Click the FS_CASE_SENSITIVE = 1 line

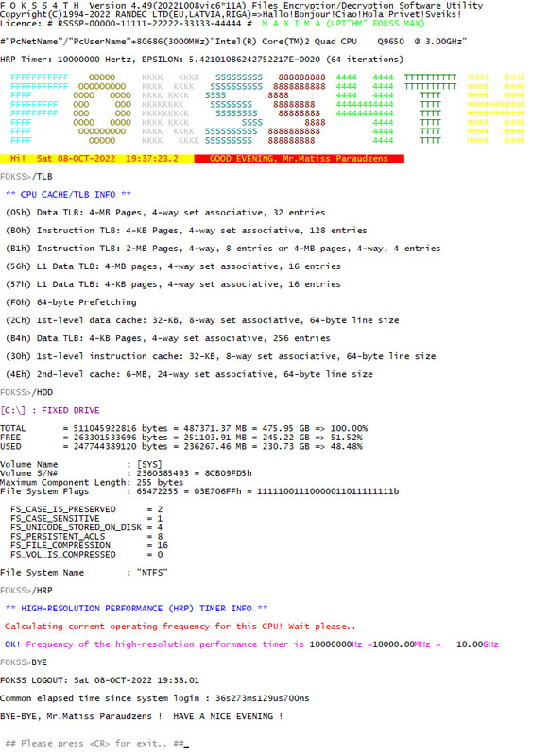(x=86, y=518)
